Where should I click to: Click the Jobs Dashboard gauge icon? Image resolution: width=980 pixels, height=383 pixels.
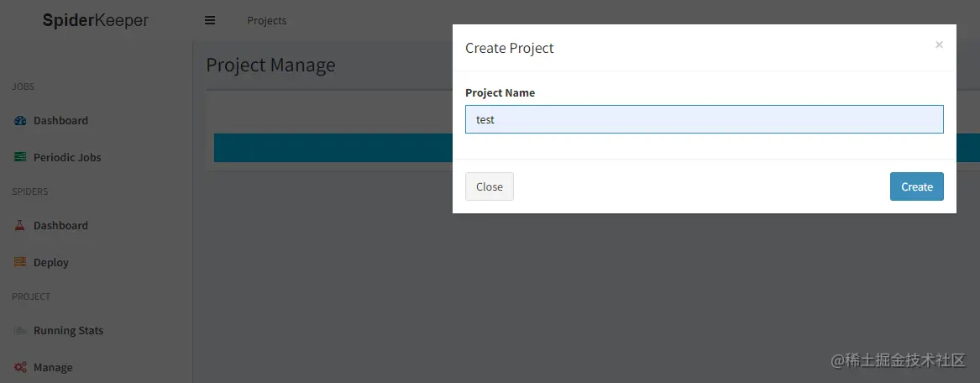tap(20, 121)
